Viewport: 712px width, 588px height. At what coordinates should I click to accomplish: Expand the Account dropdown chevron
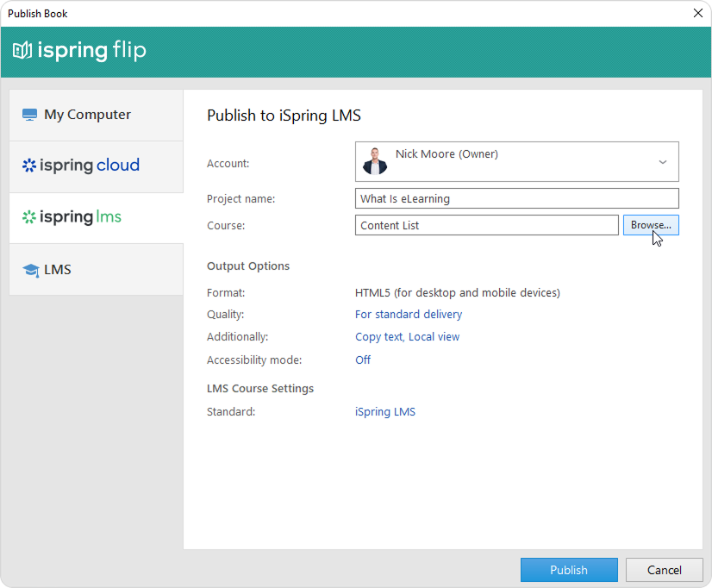(x=662, y=162)
